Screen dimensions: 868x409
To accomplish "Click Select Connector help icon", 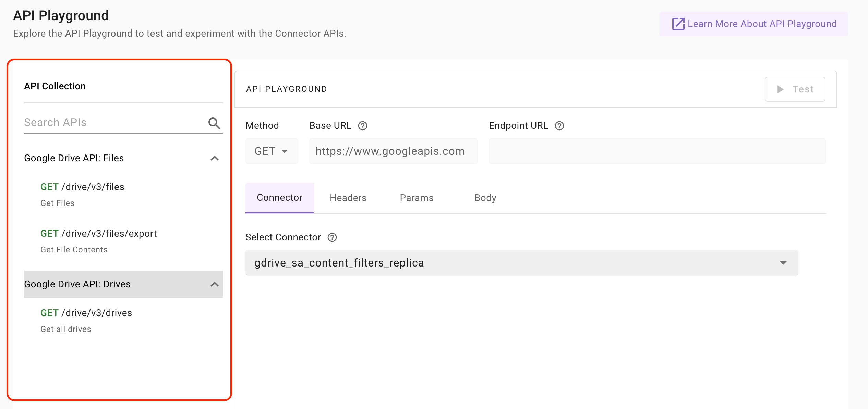I will (x=332, y=237).
